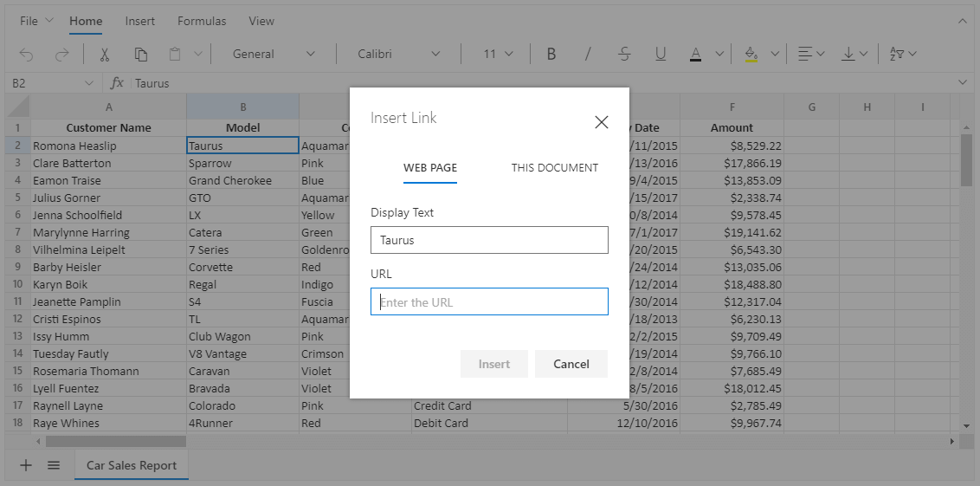The image size is (980, 486).
Task: Apply Underline formatting
Action: [661, 54]
